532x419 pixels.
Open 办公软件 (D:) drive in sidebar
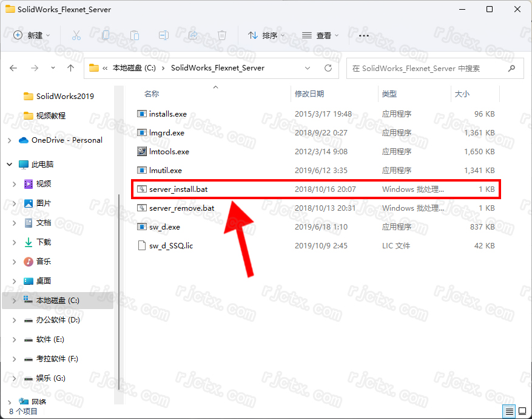coord(58,320)
